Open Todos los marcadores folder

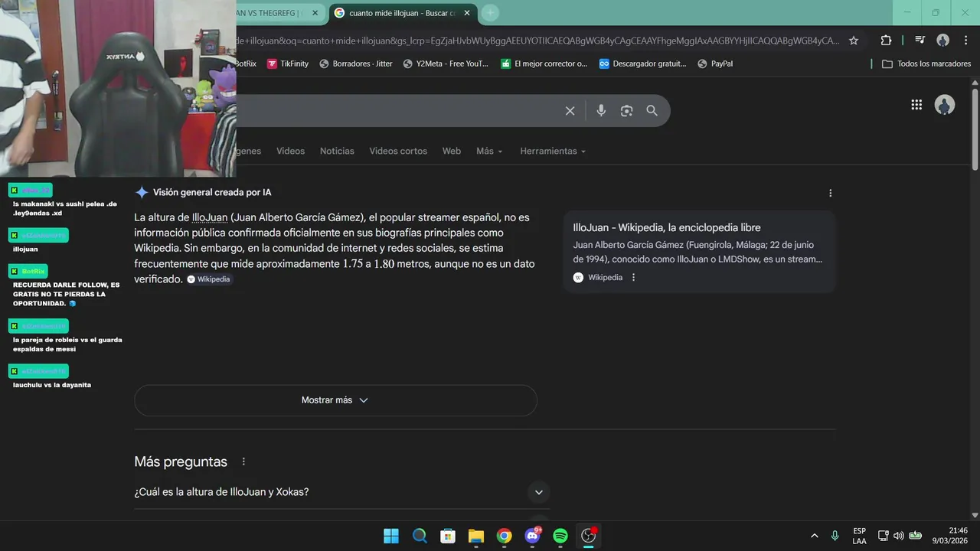click(926, 64)
